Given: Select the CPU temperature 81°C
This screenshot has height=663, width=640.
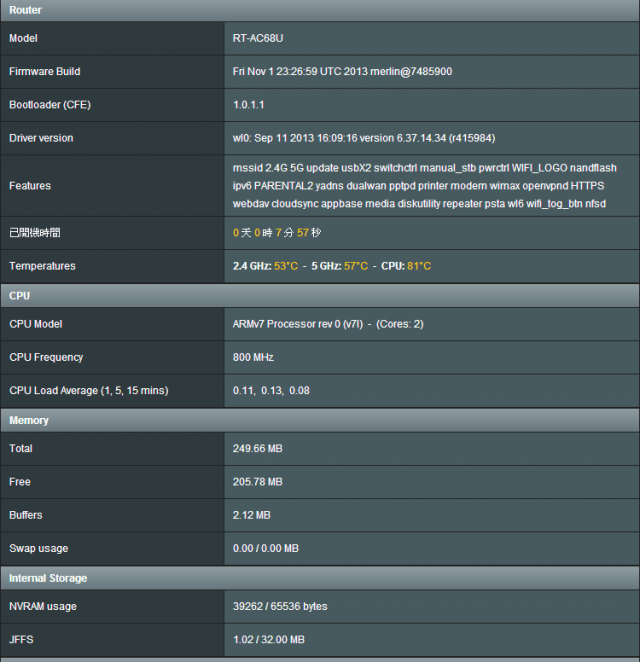Looking at the screenshot, I should coord(419,266).
